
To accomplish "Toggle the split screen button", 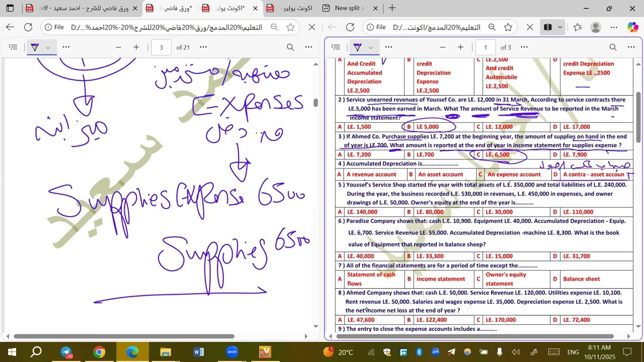I will (x=548, y=27).
